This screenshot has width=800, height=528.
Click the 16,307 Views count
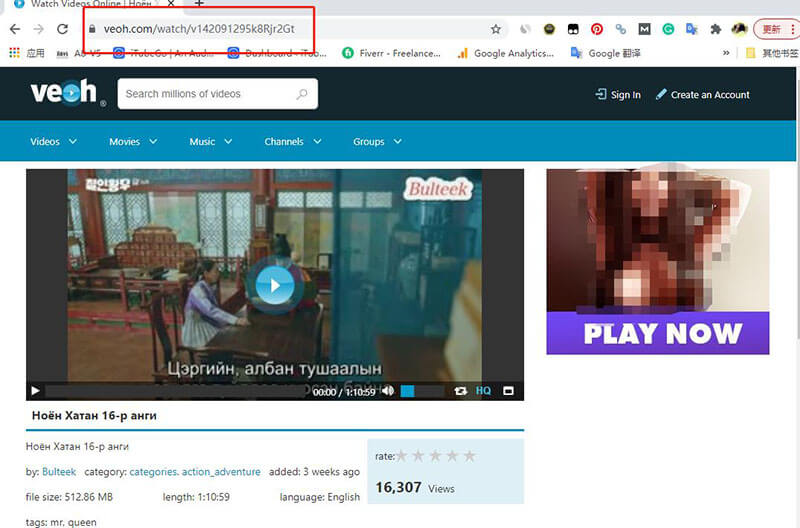tap(415, 488)
